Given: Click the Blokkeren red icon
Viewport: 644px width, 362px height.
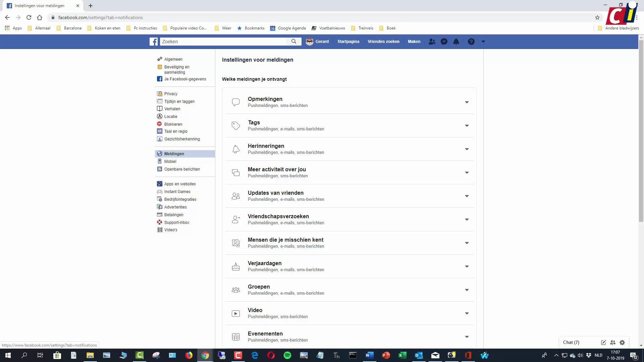Looking at the screenshot, I should point(160,124).
